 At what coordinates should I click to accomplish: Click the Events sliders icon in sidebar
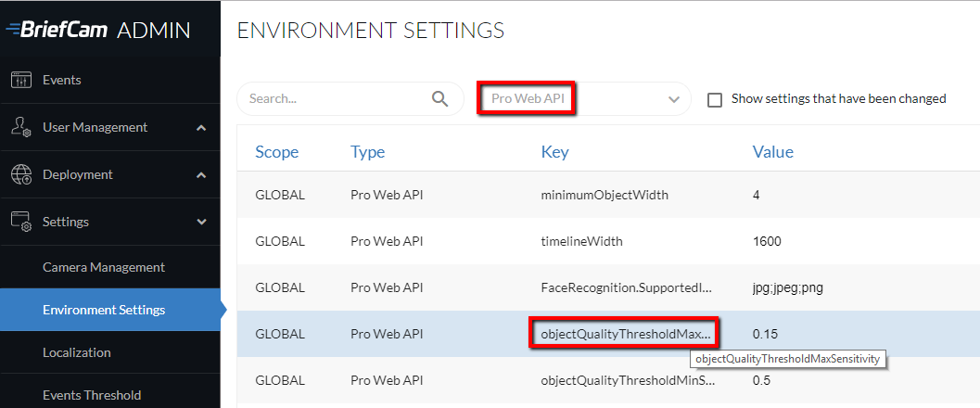[x=20, y=80]
